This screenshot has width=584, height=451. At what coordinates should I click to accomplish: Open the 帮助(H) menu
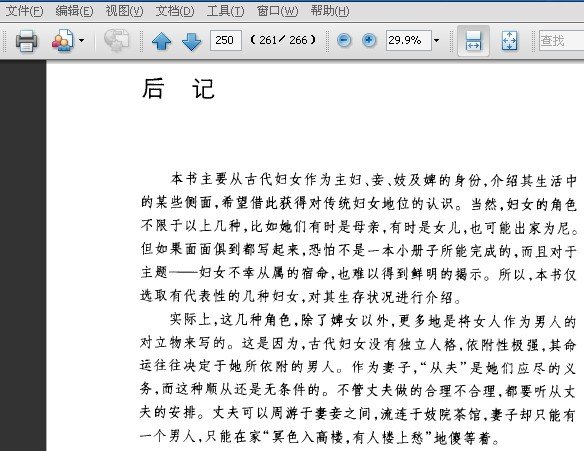pos(330,11)
